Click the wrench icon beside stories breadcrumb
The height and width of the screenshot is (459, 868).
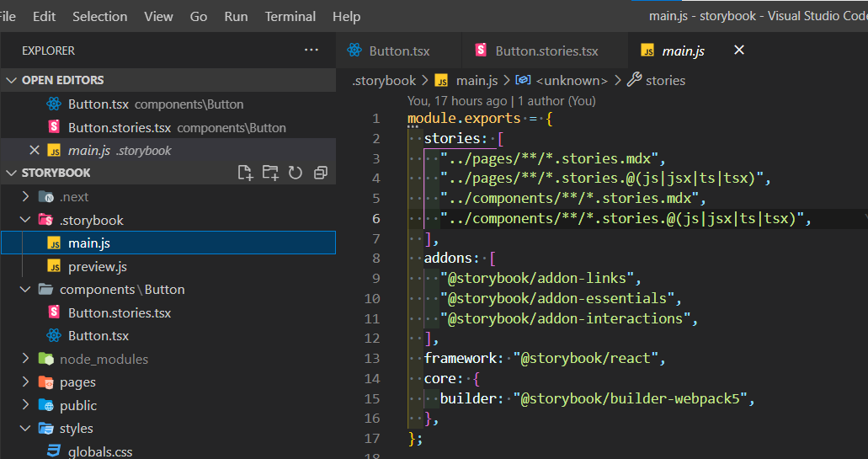tap(635, 80)
